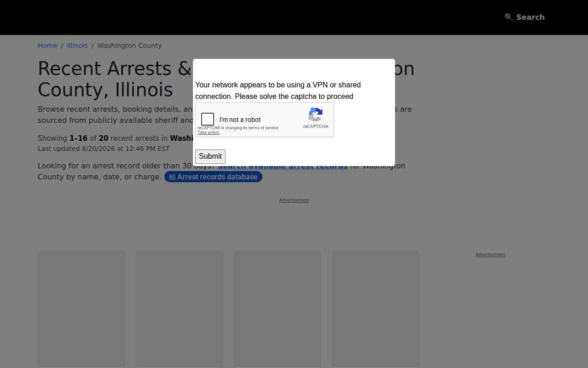Go to the Home breadcrumb link
This screenshot has height=368, width=588.
click(47, 46)
